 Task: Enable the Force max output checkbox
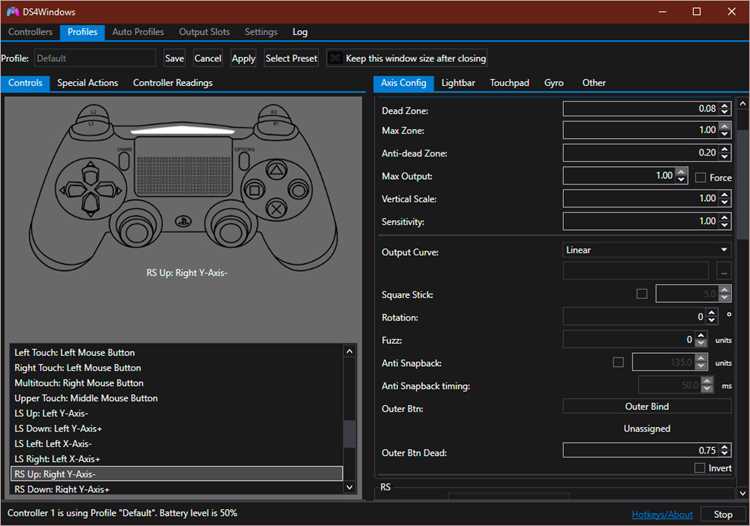coord(700,177)
